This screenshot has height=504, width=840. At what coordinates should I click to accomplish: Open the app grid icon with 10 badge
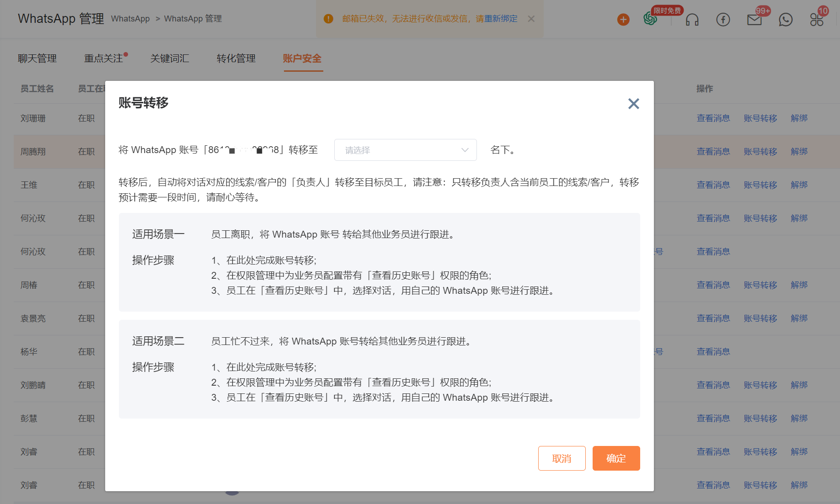point(817,19)
